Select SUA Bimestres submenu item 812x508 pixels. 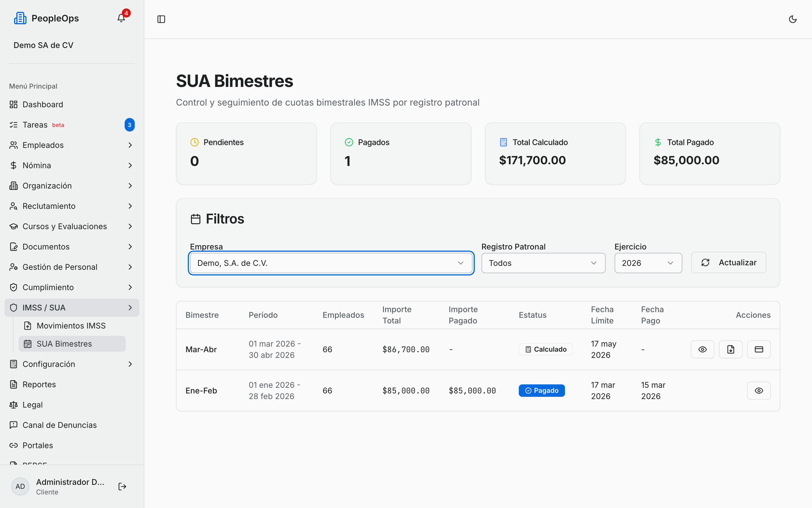(x=72, y=344)
